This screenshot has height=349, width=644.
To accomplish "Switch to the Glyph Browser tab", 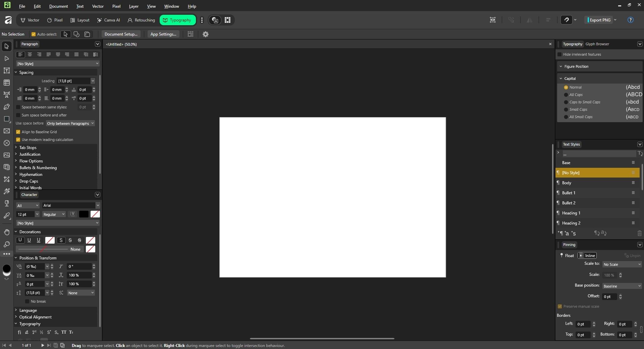I will (597, 44).
